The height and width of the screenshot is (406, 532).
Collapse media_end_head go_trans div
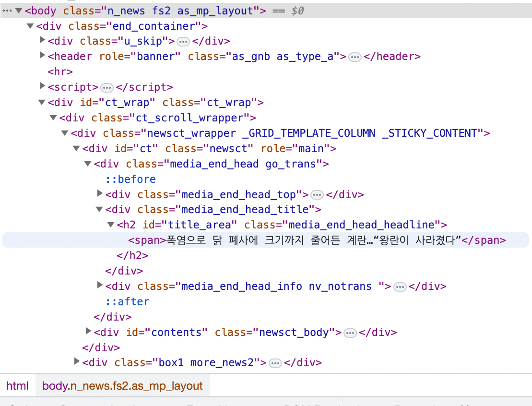tap(88, 164)
